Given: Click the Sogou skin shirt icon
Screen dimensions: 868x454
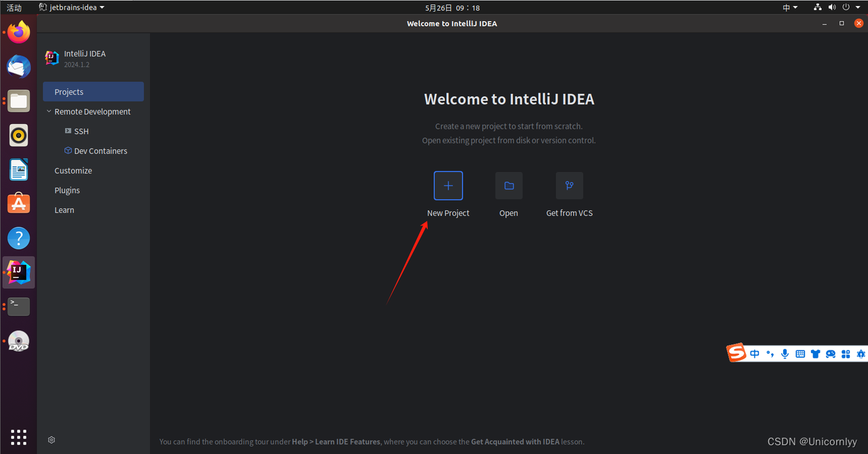Looking at the screenshot, I should click(815, 354).
